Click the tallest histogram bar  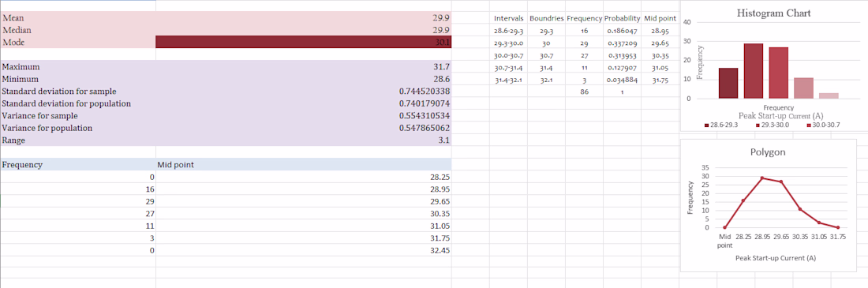pos(754,71)
